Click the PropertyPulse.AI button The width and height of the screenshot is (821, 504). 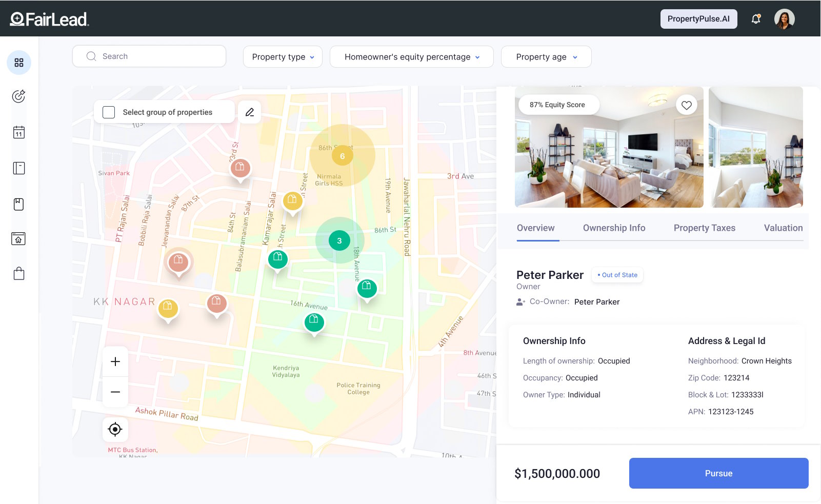coord(698,18)
